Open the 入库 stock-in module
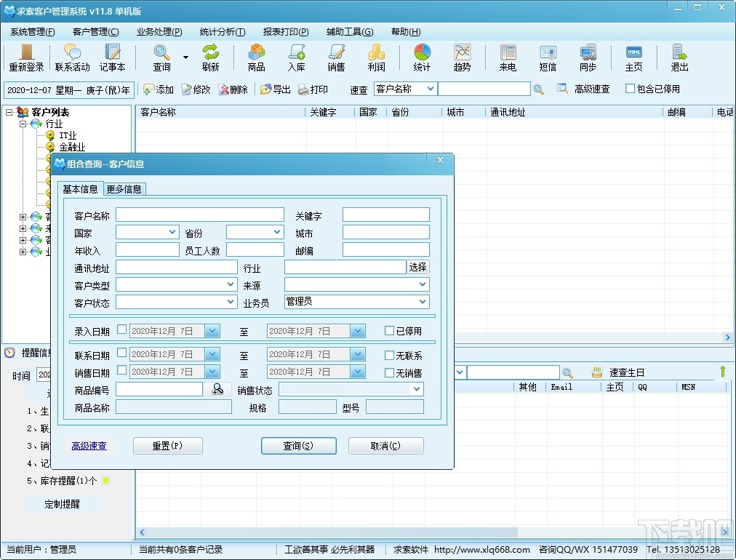The image size is (736, 560). click(x=296, y=57)
